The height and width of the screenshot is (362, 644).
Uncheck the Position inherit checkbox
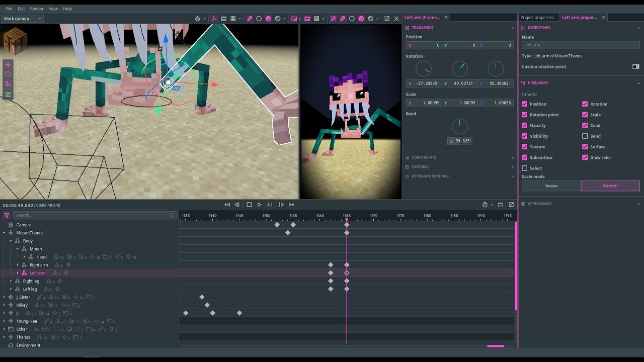point(525,104)
